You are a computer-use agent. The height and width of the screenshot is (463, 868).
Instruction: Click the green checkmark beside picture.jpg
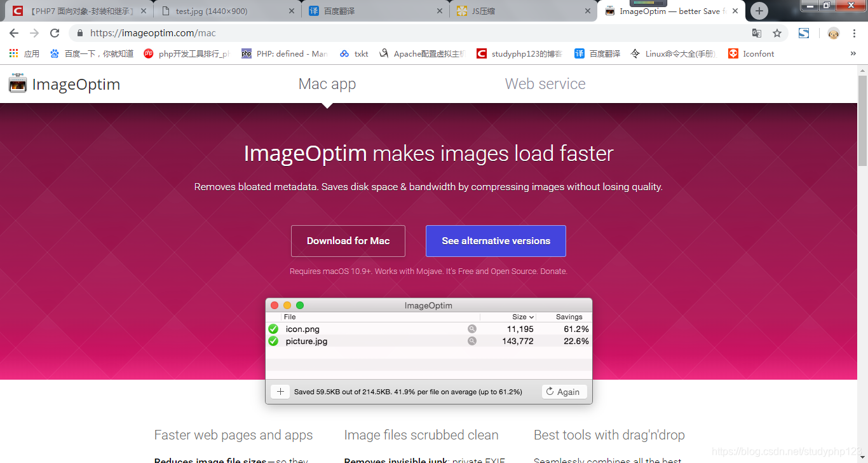[x=273, y=341]
